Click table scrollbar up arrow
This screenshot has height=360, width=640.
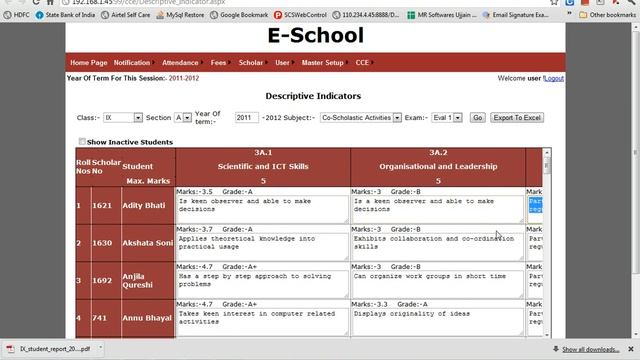[547, 153]
